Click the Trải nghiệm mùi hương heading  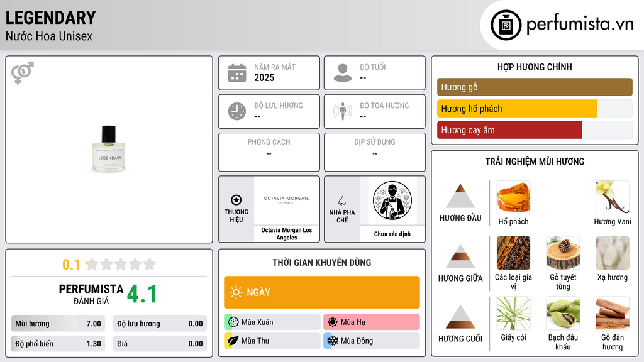535,162
